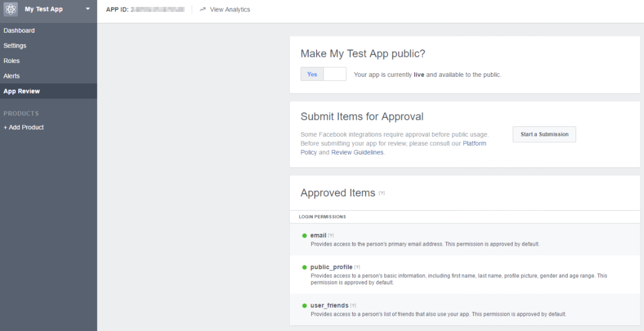Click + Add Product

(24, 127)
